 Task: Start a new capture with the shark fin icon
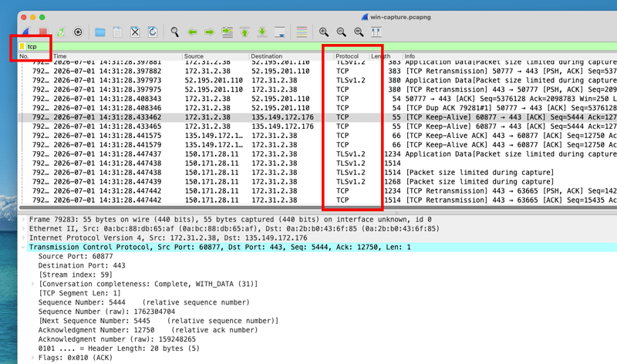pyautogui.click(x=26, y=32)
